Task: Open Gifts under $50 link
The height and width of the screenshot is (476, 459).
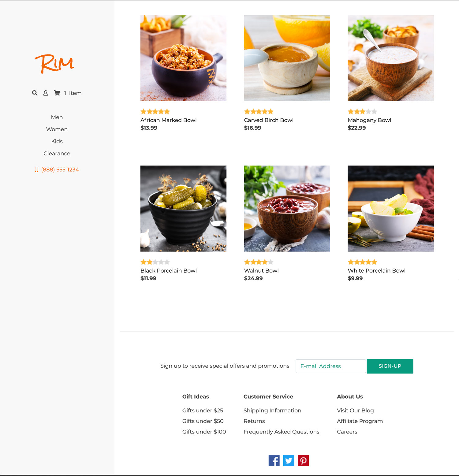Action: point(203,421)
